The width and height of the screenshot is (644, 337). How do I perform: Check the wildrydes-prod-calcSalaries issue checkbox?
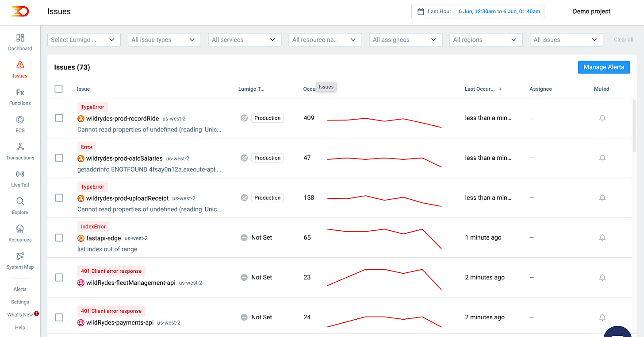point(59,158)
